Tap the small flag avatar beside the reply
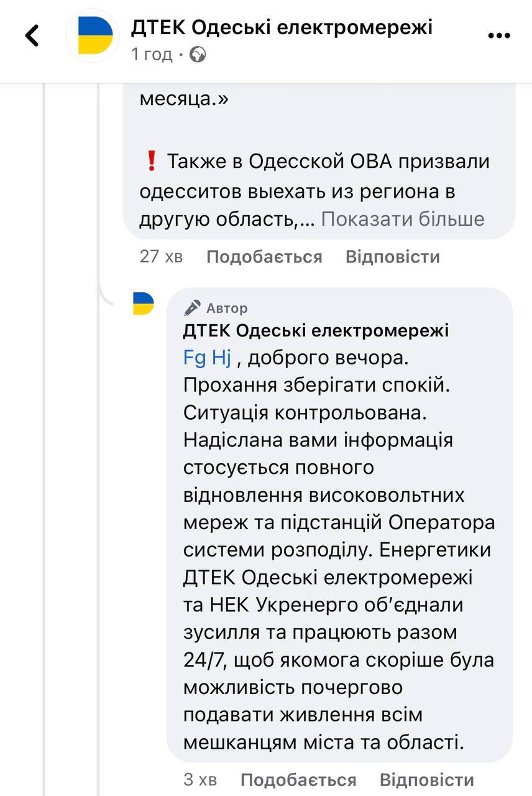The image size is (532, 796). [144, 303]
